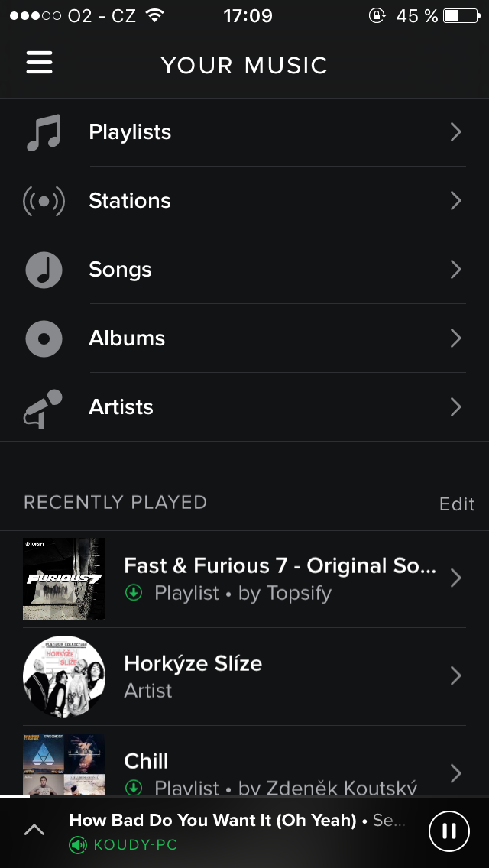Open the Fast & Furious 7 cover thumbnail
The width and height of the screenshot is (489, 868).
pos(64,579)
